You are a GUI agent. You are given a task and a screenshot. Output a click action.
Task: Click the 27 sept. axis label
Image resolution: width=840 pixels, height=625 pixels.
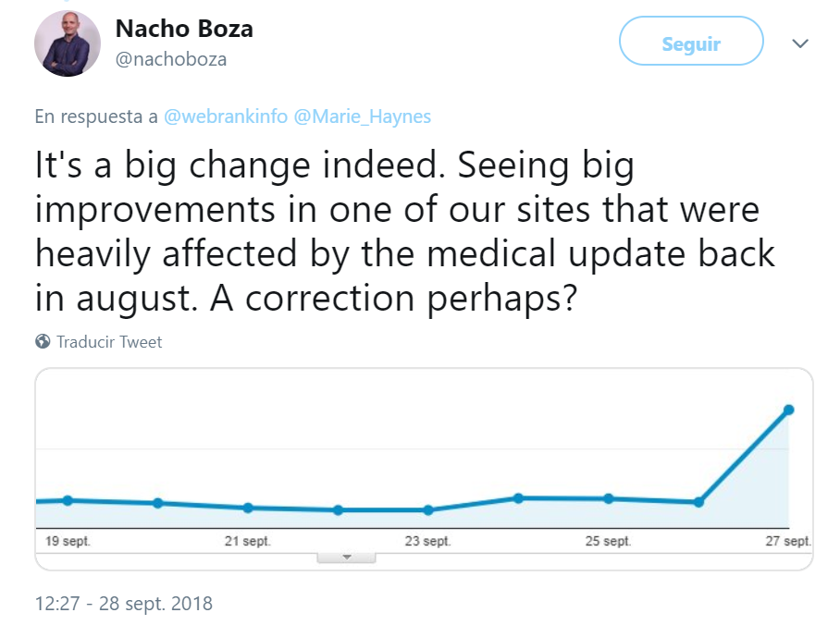point(788,541)
